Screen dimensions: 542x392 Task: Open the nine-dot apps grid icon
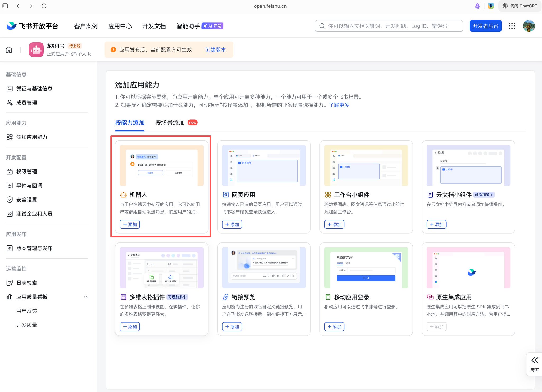pyautogui.click(x=512, y=26)
